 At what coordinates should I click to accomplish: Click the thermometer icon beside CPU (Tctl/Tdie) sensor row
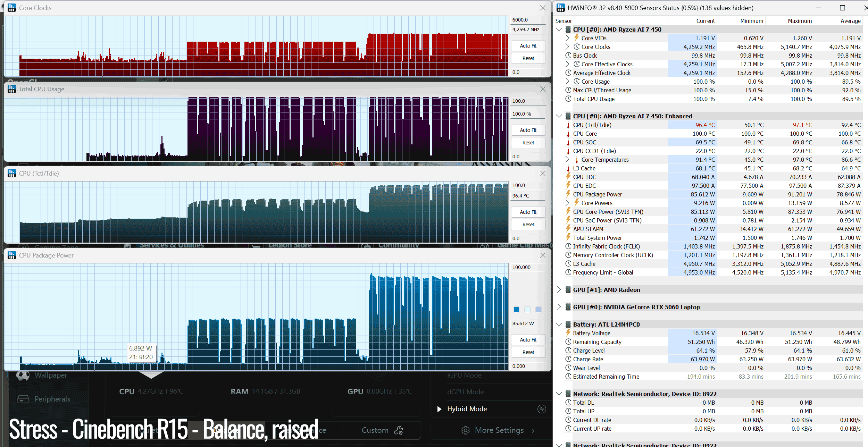click(568, 125)
